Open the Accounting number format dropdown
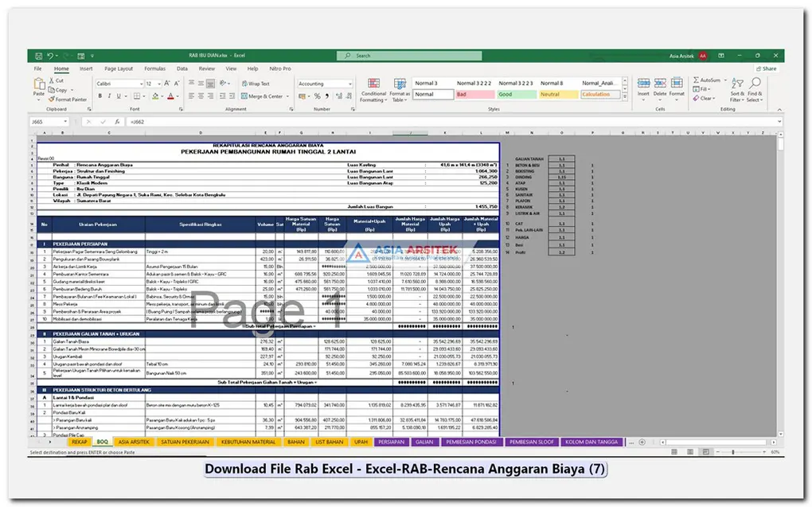This screenshot has width=812, height=507. pyautogui.click(x=350, y=84)
